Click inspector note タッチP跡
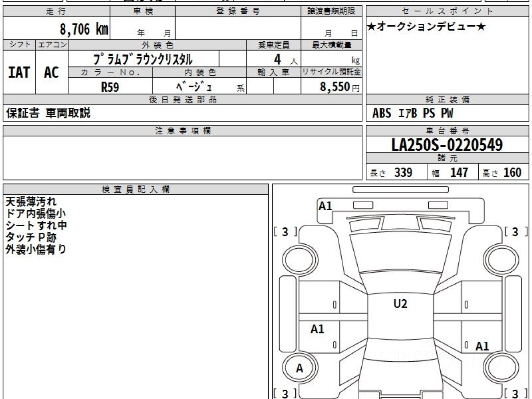 click(31, 238)
